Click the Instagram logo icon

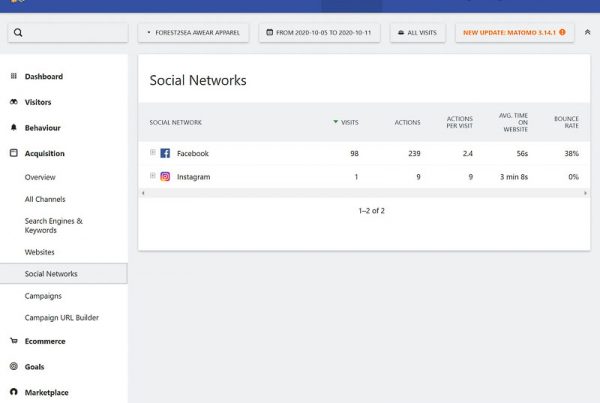[x=165, y=177]
